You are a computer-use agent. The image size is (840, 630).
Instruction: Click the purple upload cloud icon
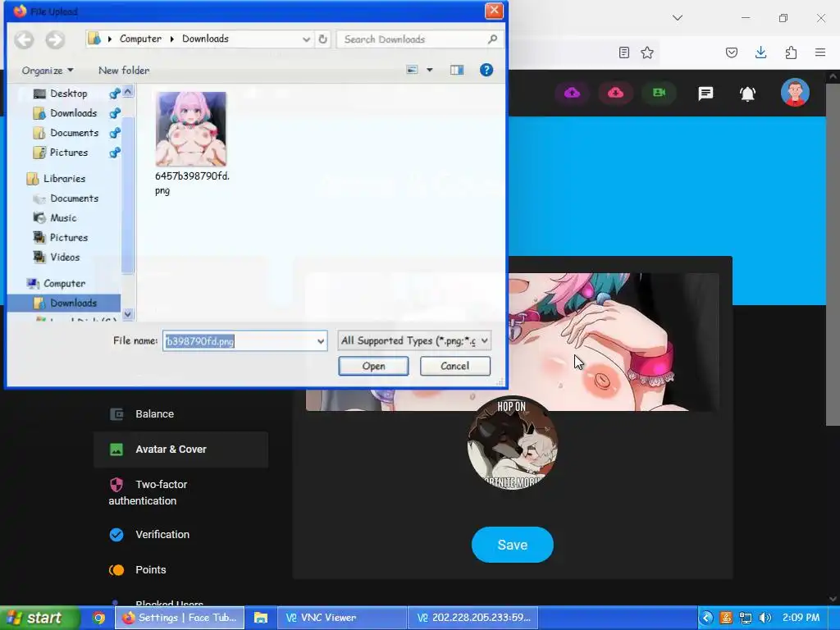572,94
